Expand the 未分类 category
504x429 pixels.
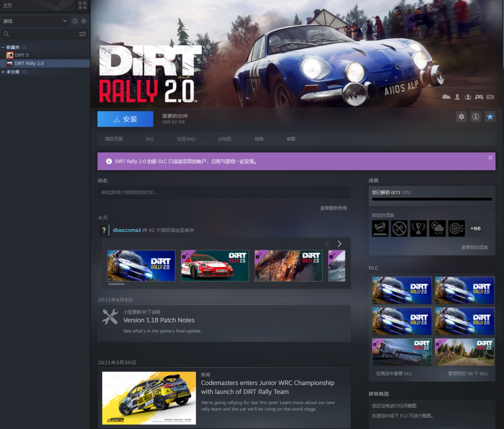point(3,72)
